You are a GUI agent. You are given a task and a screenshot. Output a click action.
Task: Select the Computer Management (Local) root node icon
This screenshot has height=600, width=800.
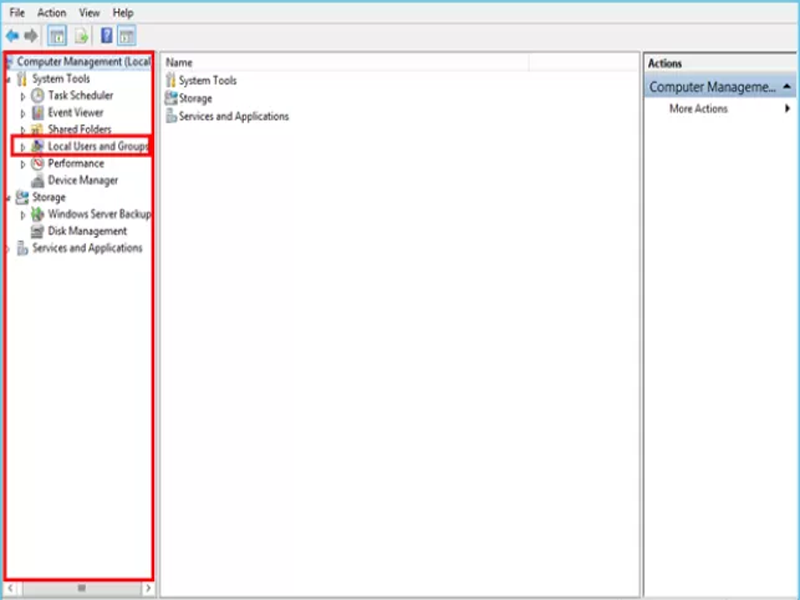tap(10, 62)
